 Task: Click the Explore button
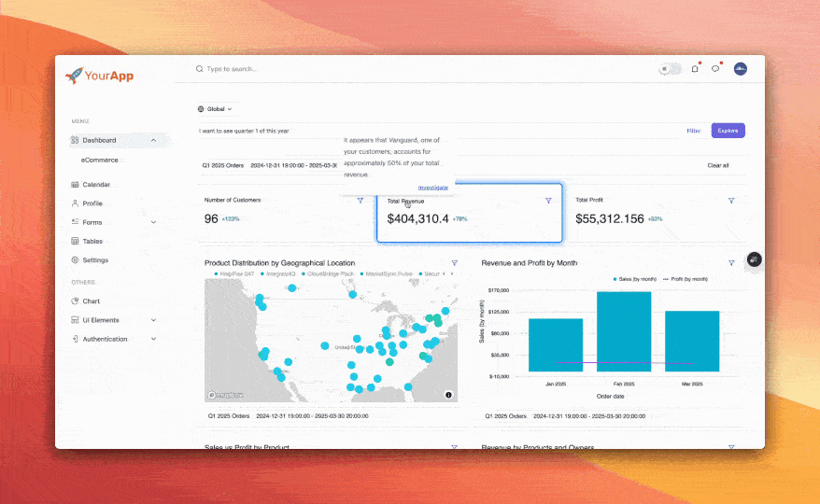pyautogui.click(x=728, y=131)
